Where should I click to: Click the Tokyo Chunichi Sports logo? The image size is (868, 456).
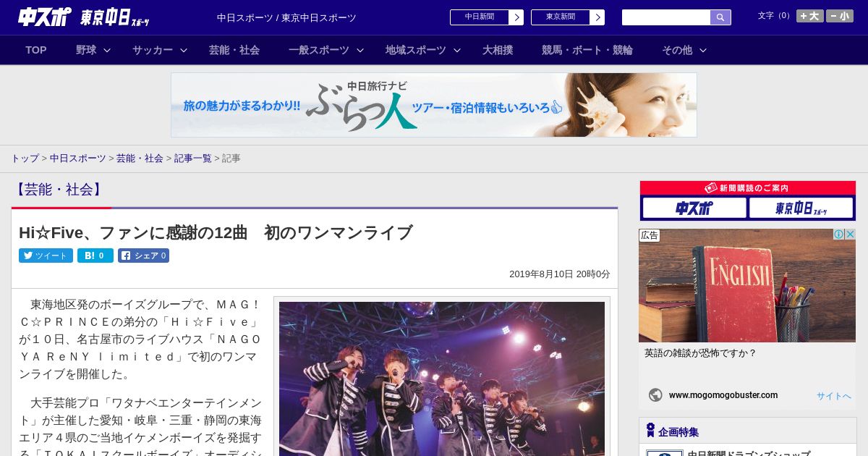[x=115, y=18]
